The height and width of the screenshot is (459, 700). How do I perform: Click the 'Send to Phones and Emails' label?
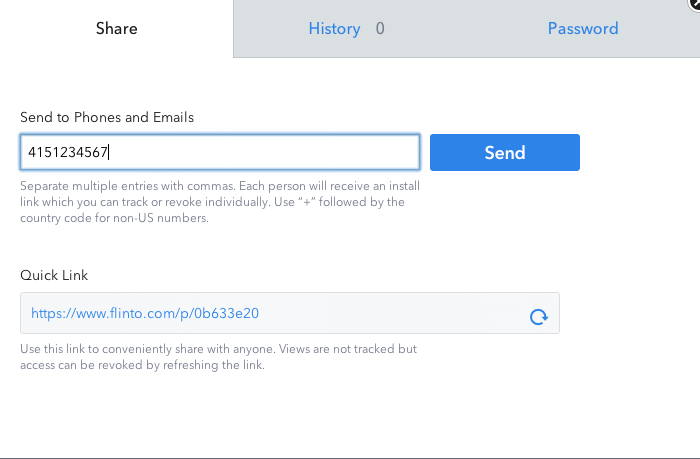(x=107, y=117)
